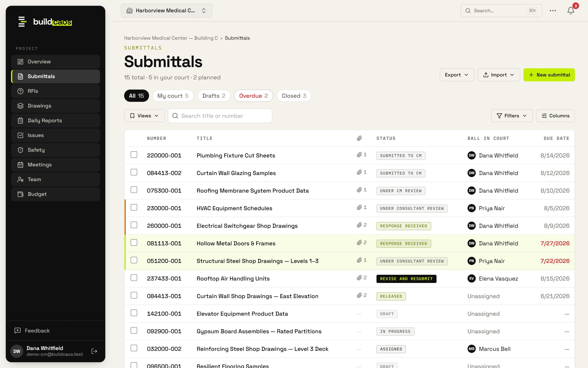Click the Budget wallet icon

[x=20, y=194]
